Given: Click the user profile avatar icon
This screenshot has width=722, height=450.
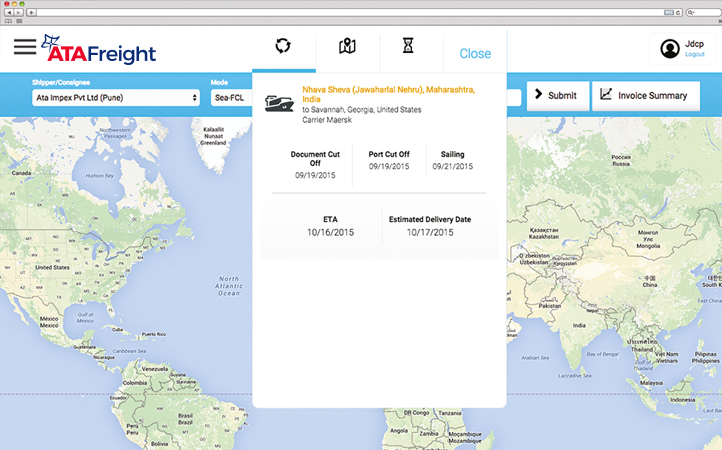Looking at the screenshot, I should click(x=669, y=48).
